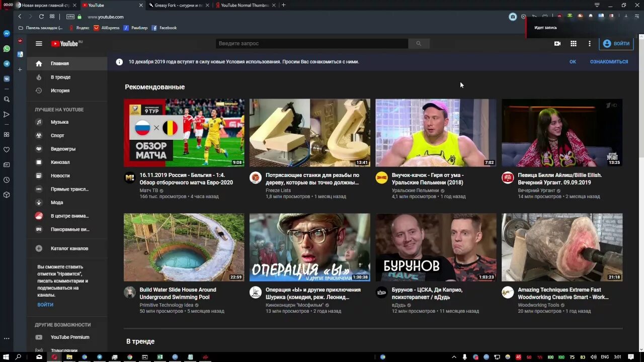This screenshot has width=644, height=362.
Task: Open Видеоигры in the sidebar
Action: (x=67, y=149)
